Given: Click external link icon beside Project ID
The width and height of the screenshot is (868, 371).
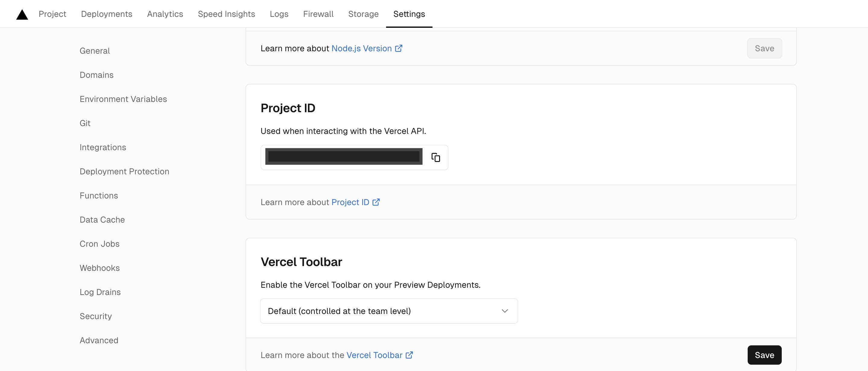Looking at the screenshot, I should pos(376,202).
